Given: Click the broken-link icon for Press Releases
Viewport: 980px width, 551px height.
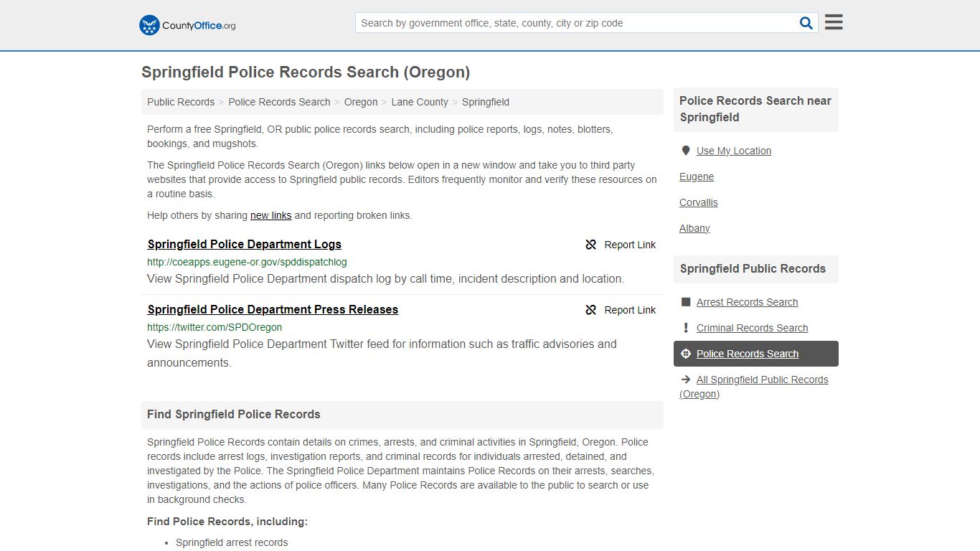Looking at the screenshot, I should click(x=591, y=310).
